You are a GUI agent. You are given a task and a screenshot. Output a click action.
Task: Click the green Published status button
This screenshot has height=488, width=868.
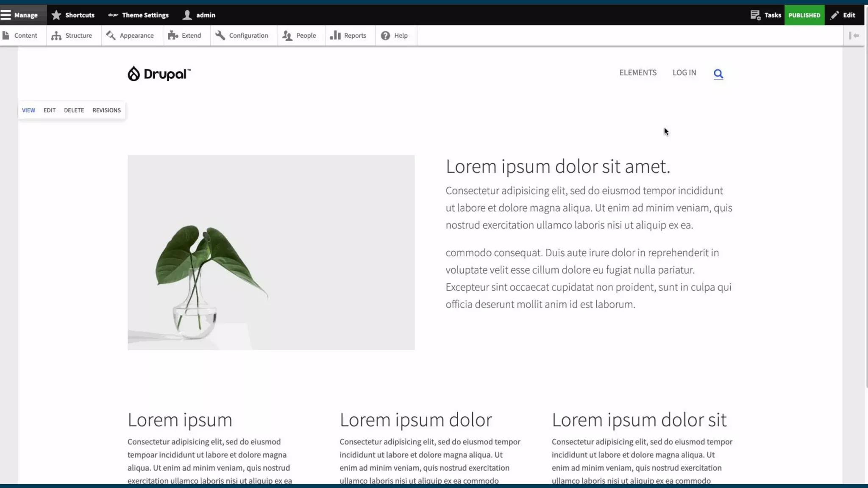804,15
